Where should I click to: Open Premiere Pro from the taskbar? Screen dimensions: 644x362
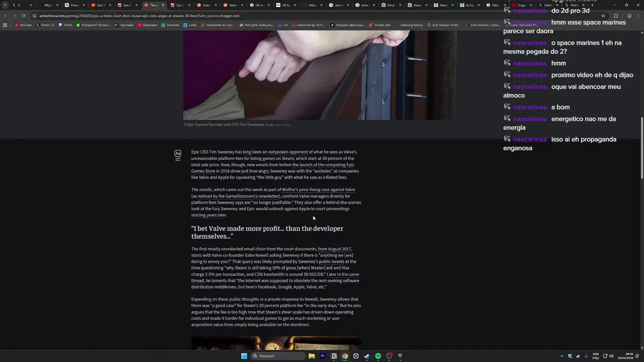[323, 356]
